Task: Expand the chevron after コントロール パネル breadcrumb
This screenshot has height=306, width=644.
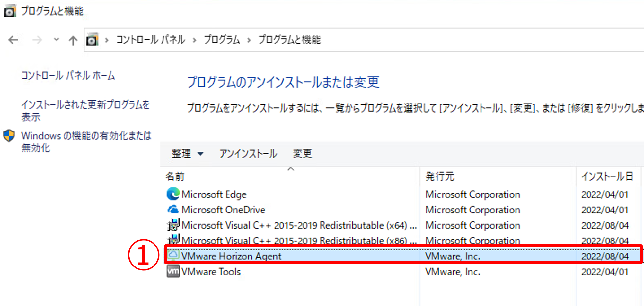Action: coord(194,40)
